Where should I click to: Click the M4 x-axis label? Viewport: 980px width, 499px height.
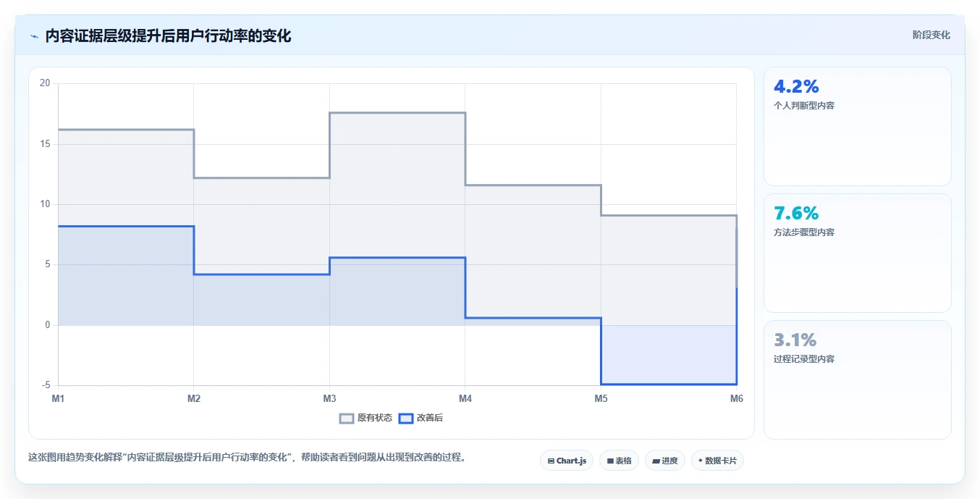[x=465, y=398]
